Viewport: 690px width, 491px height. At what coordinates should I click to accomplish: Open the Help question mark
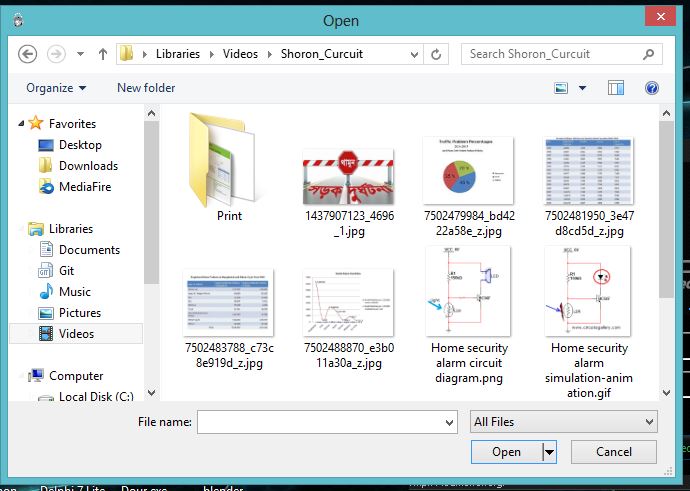click(652, 88)
